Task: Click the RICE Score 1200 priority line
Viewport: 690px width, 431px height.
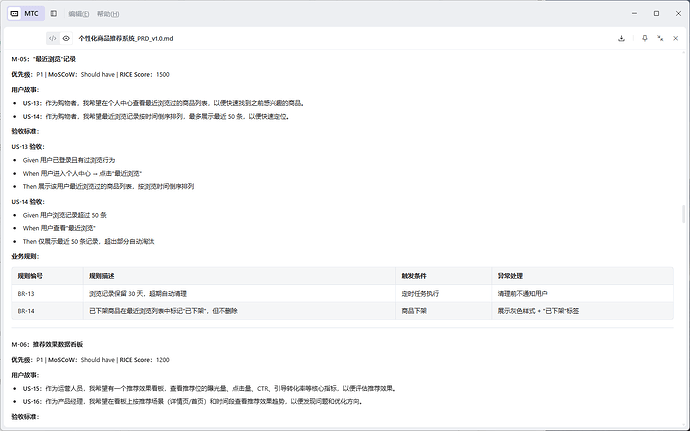Action: (90, 360)
